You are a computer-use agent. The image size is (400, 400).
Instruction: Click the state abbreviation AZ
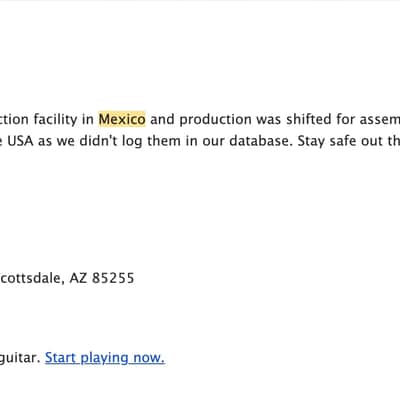[78, 278]
